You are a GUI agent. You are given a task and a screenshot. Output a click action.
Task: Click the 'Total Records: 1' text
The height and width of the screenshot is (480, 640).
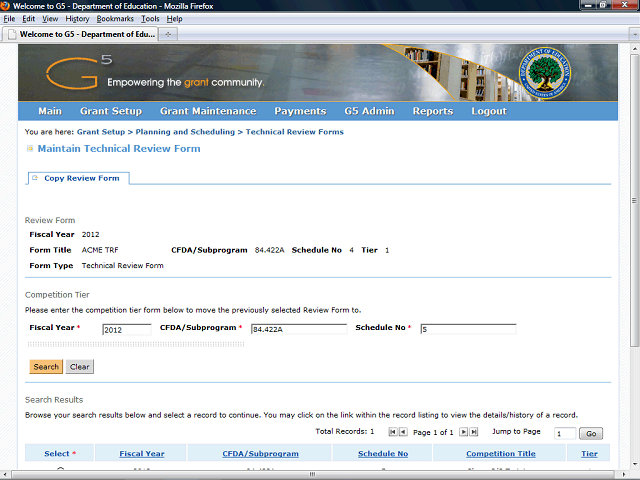coord(344,431)
